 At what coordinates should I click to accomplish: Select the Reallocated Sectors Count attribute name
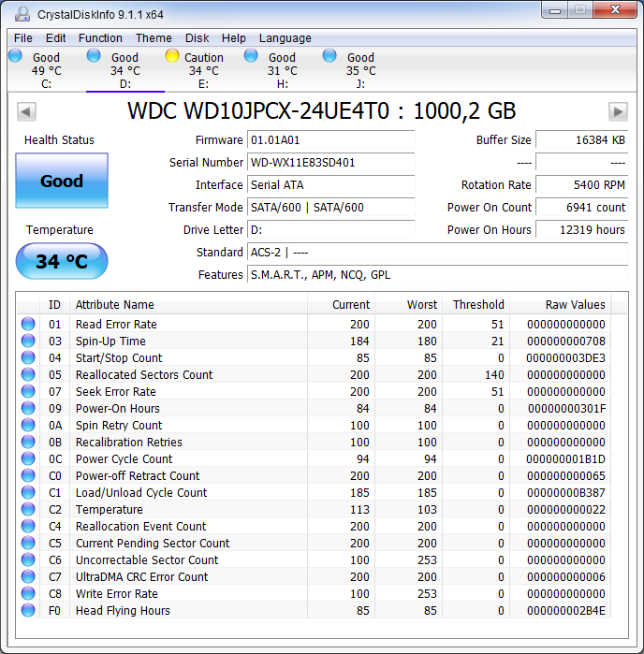(x=144, y=374)
